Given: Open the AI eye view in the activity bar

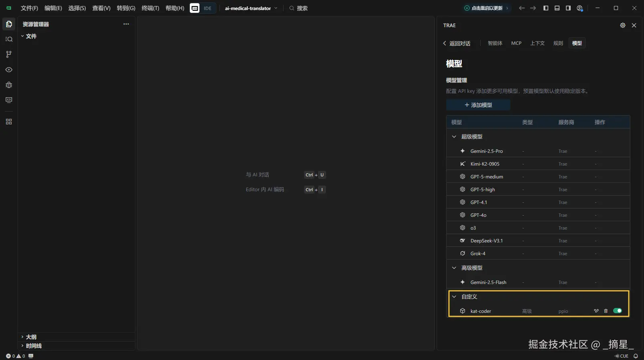Looking at the screenshot, I should 9,70.
